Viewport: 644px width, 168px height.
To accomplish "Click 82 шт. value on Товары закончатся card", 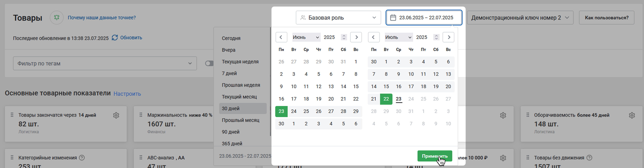I will [29, 124].
